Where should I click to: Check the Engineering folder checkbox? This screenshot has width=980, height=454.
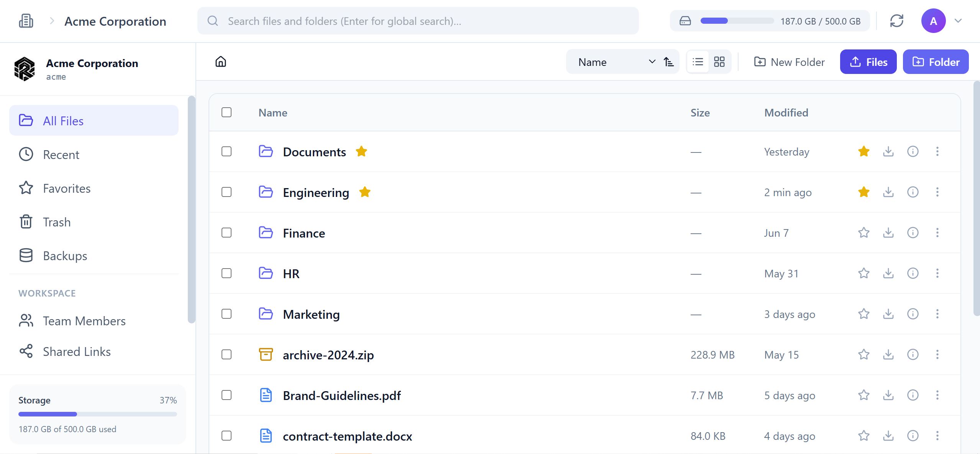[x=227, y=192]
